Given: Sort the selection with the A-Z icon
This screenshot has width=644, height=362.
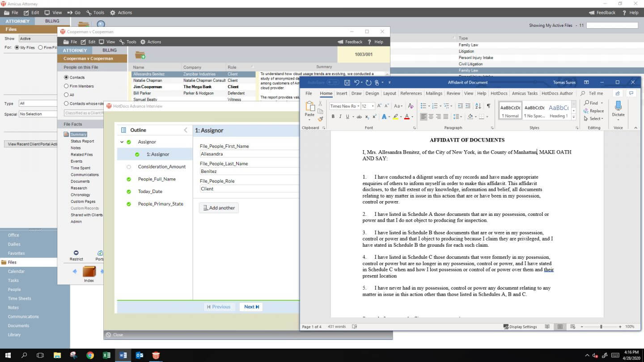Looking at the screenshot, I should 478,106.
